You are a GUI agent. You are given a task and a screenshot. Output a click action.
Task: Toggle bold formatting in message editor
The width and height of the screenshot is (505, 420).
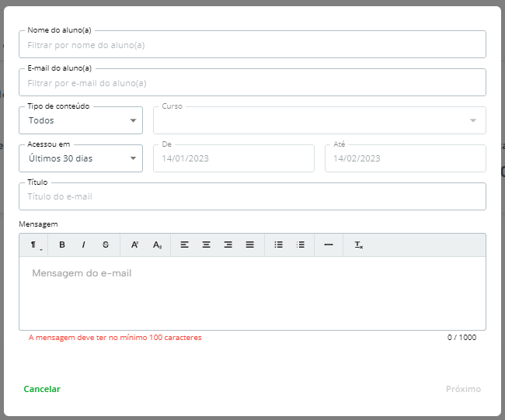click(x=62, y=245)
